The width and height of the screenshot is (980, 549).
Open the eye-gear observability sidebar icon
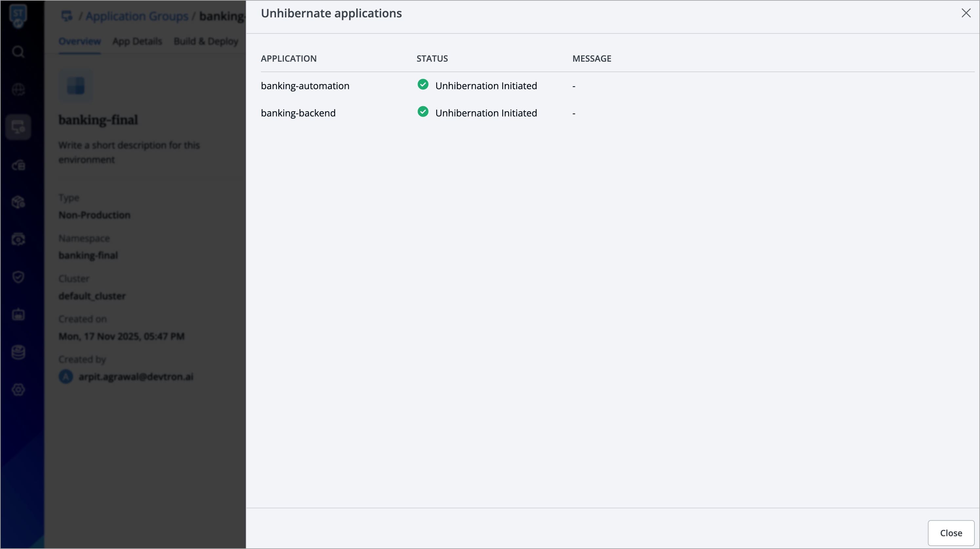click(x=18, y=239)
